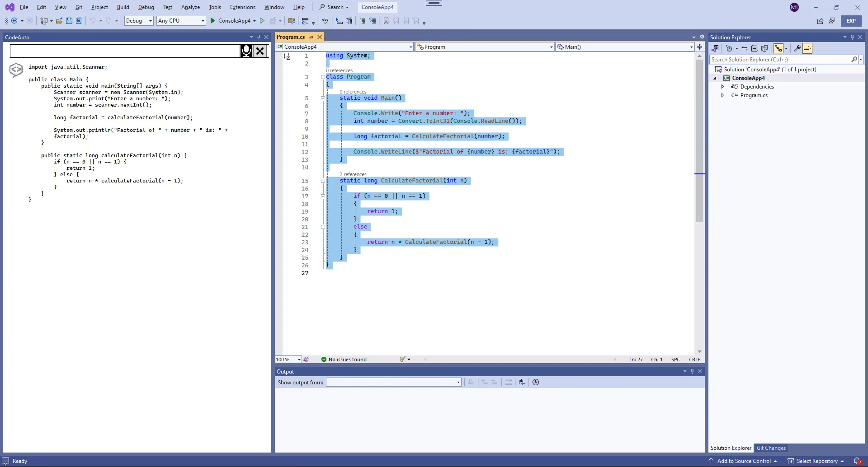Viewport: 868px width, 467px height.
Task: Click Select Repository in status bar
Action: (x=816, y=461)
